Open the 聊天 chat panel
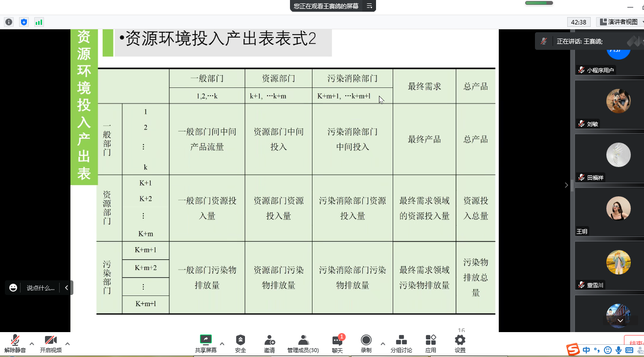 [337, 343]
